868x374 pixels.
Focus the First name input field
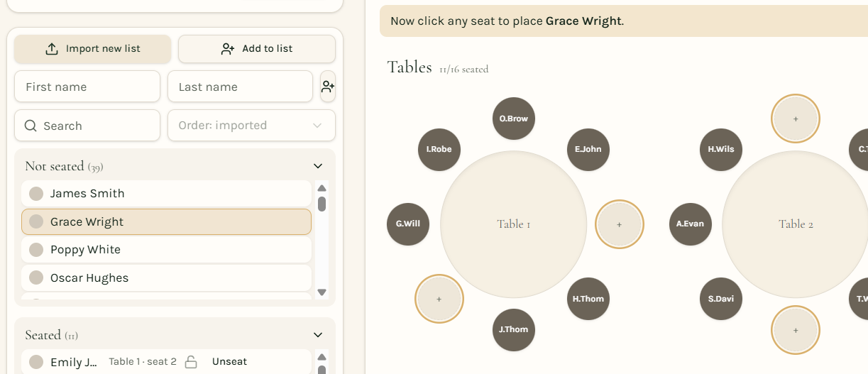coord(87,87)
